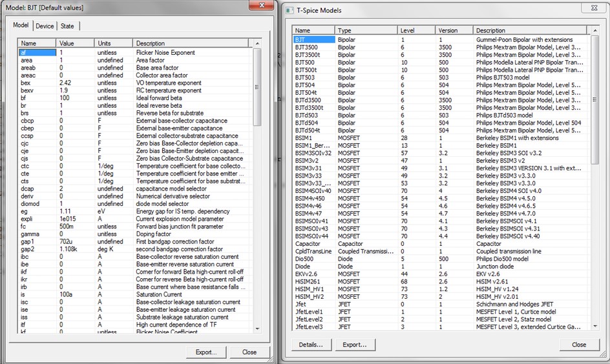Click value '2.42' of bex
Viewport: 610px width, 364px height.
(65, 83)
